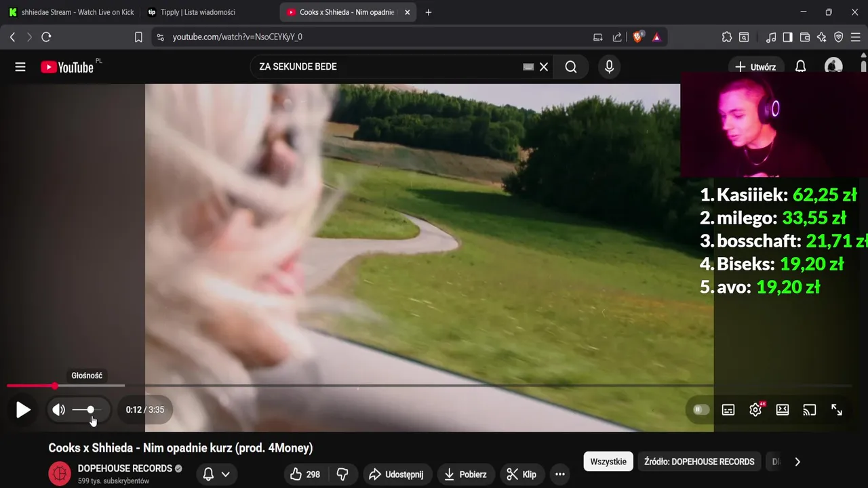
Task: Open a new browser tab
Action: click(428, 12)
